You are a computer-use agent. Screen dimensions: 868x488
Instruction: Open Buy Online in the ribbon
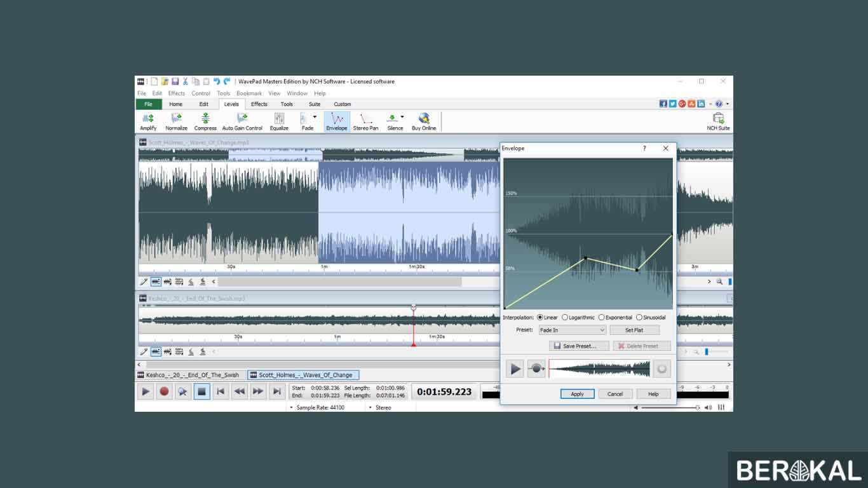click(x=424, y=122)
